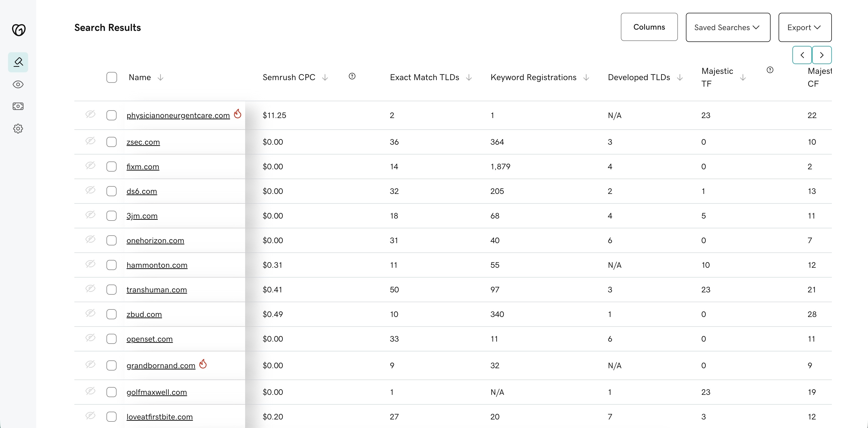Expand the Saved Searches dropdown
868x428 pixels.
728,27
